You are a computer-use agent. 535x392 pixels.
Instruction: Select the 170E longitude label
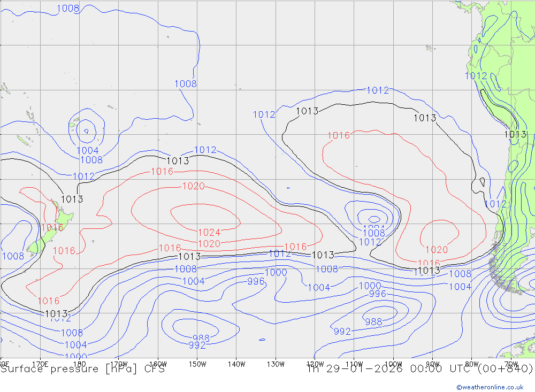coord(40,364)
